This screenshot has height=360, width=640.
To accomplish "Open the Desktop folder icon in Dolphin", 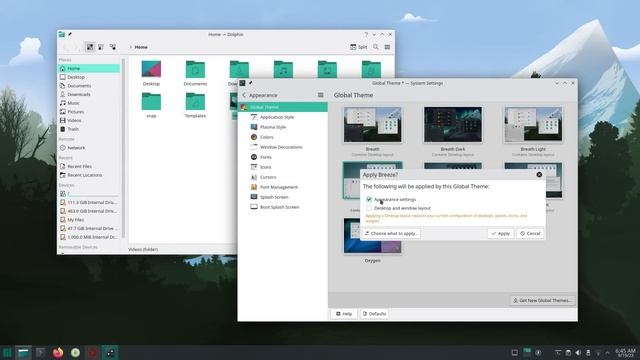I will click(x=151, y=69).
